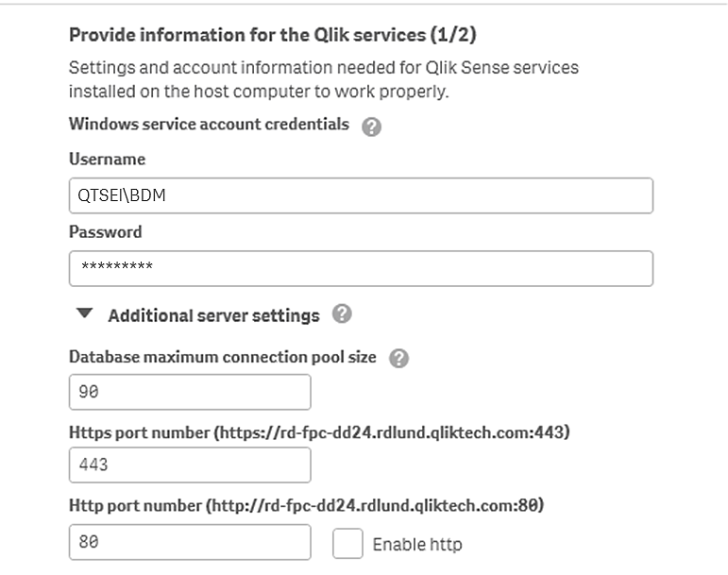The width and height of the screenshot is (728, 575).
Task: Focus the Username field containing QTSEI\BDM
Action: [361, 195]
